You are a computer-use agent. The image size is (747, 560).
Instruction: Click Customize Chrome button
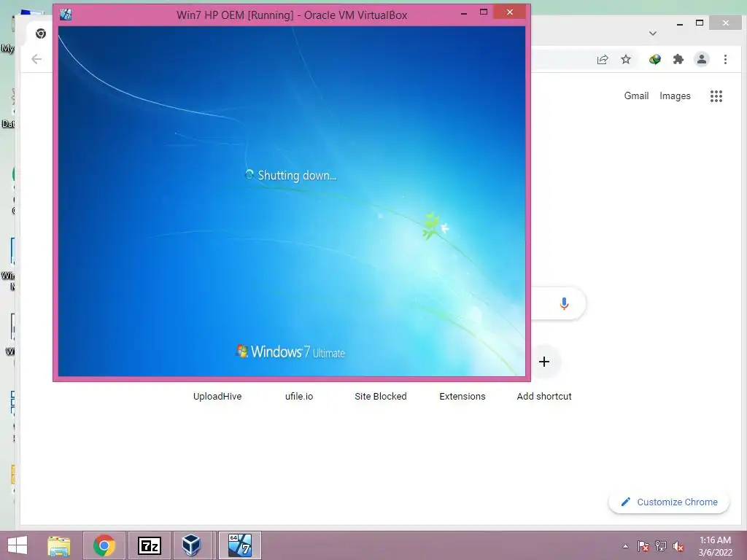pos(669,502)
